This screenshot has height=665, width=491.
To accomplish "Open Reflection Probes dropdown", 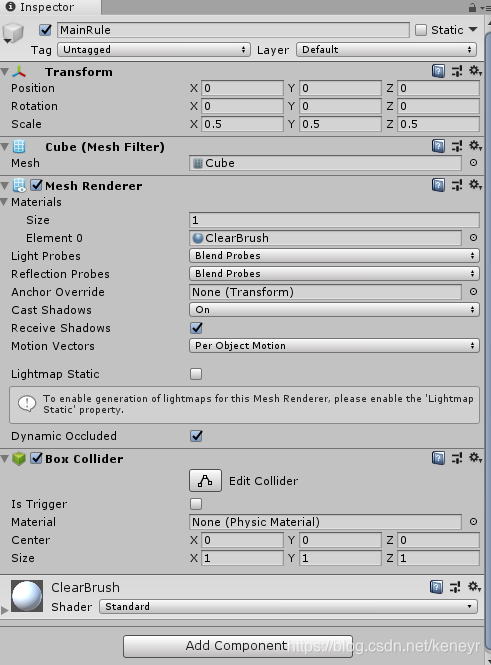I will click(x=334, y=274).
